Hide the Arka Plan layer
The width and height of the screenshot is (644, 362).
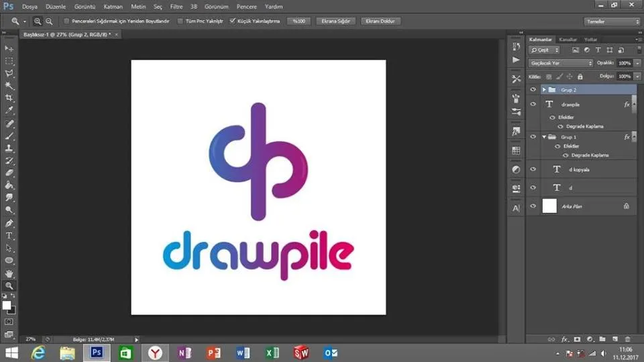pos(533,206)
